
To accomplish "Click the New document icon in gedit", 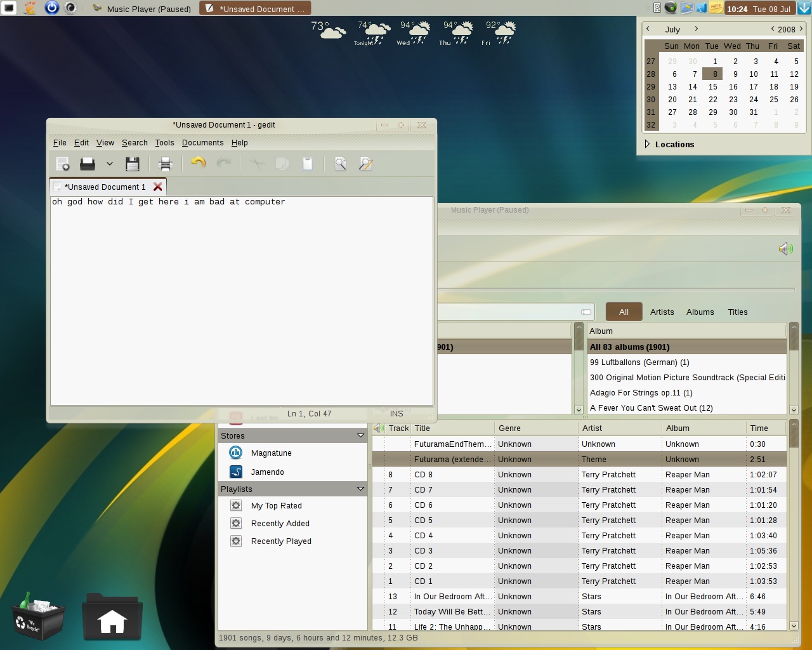I will pyautogui.click(x=63, y=164).
